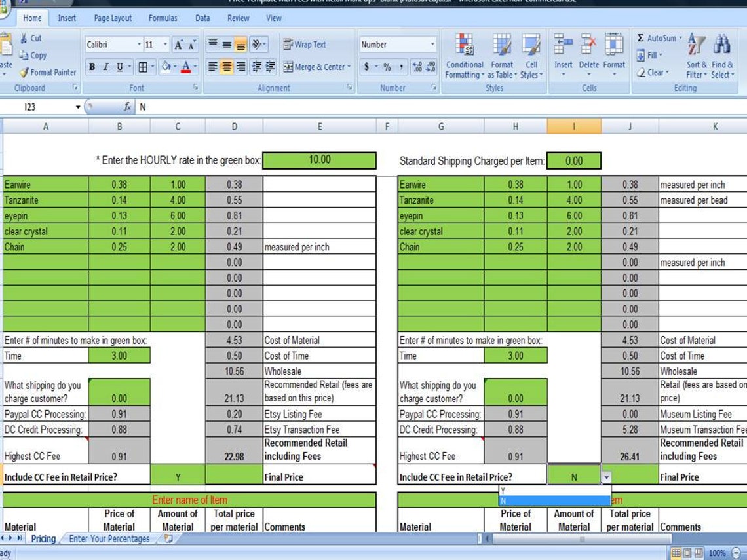Apply cell borders icon

[x=142, y=67]
